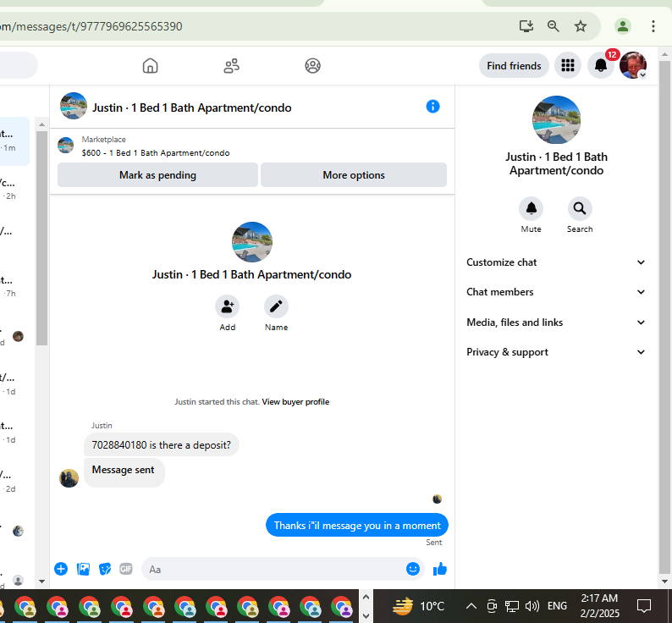This screenshot has width=672, height=623.
Task: Click the message '7028840180 is there a deposit?'
Action: [x=161, y=444]
